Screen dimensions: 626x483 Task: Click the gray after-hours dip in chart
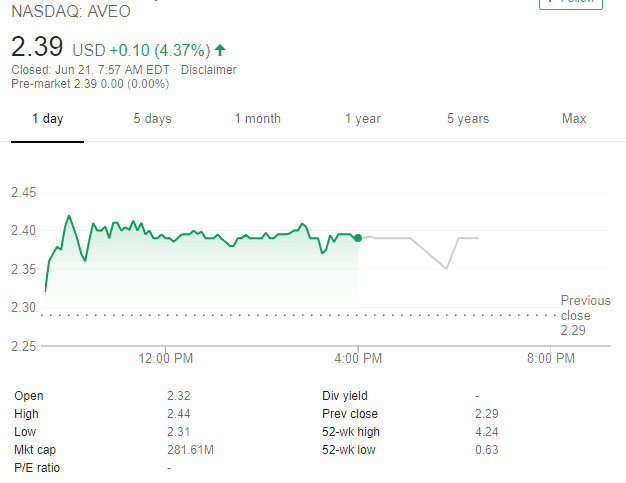pyautogui.click(x=446, y=267)
